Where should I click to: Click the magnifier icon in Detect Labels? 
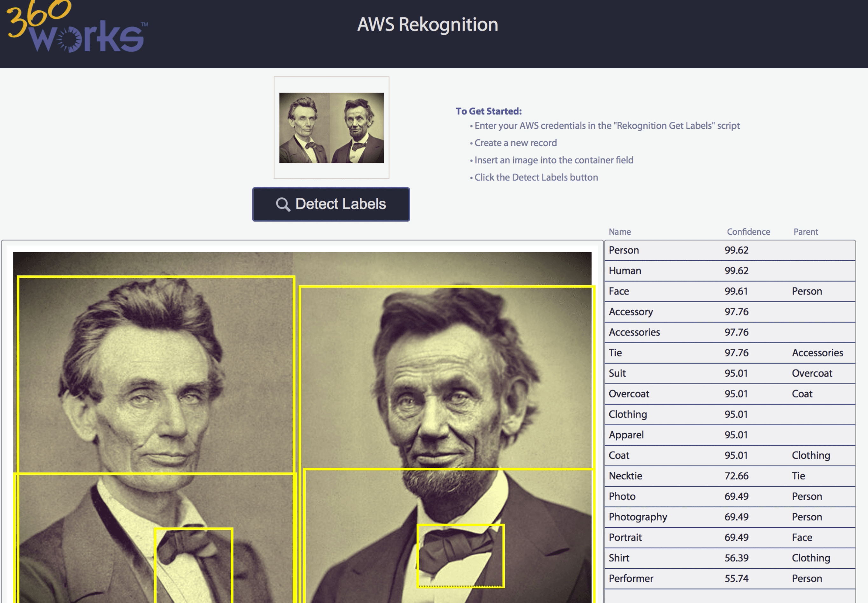pos(283,204)
